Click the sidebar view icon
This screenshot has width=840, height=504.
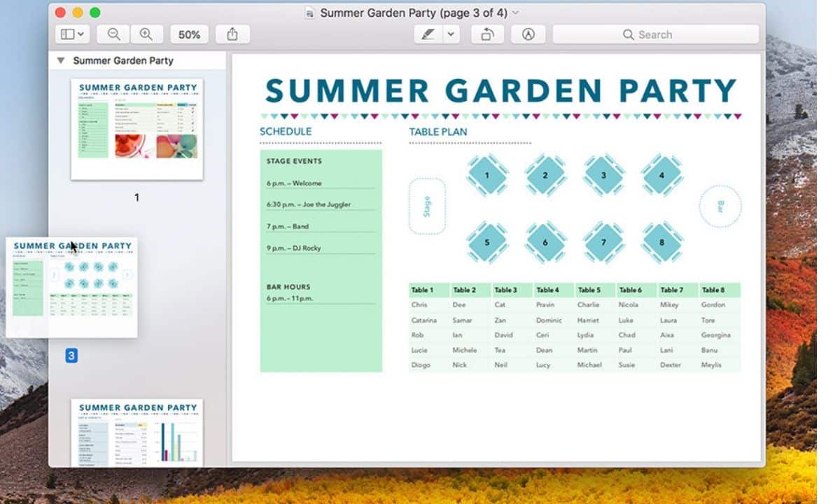pyautogui.click(x=68, y=34)
